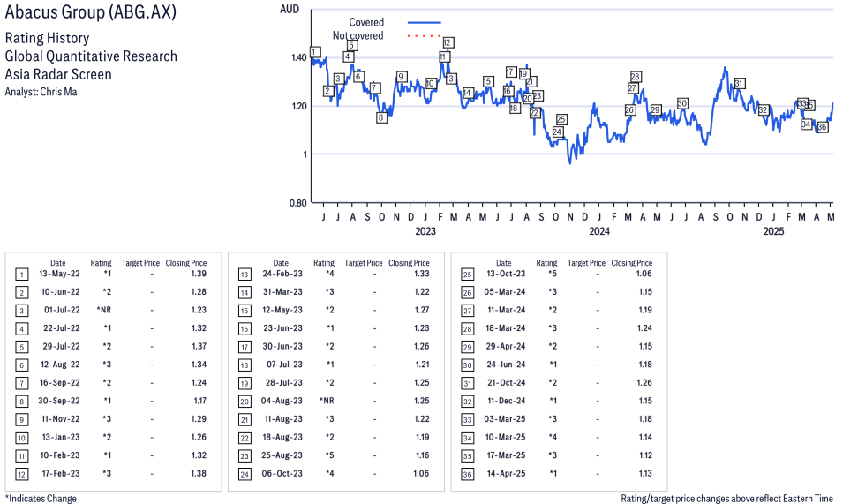The height and width of the screenshot is (504, 843).
Task: Click the *NR rating in the 01-Jul-22 row
Action: [104, 310]
